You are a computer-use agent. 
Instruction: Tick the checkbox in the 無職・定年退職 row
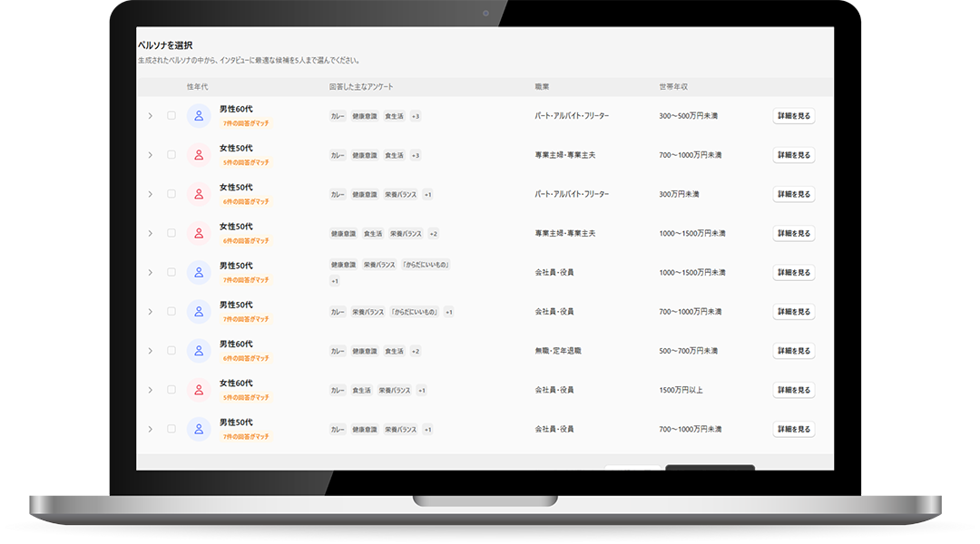171,351
